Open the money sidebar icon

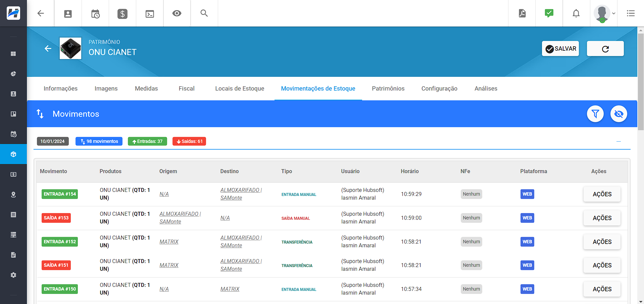(x=13, y=174)
